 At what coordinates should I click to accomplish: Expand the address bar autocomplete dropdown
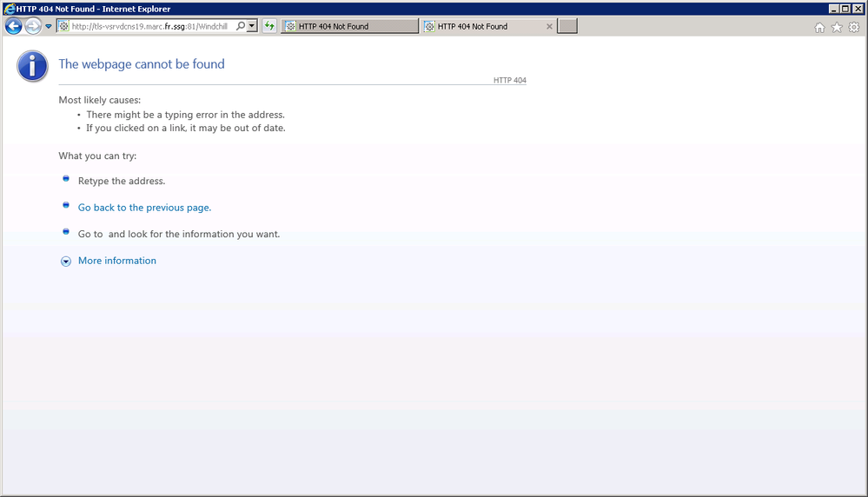[x=253, y=26]
